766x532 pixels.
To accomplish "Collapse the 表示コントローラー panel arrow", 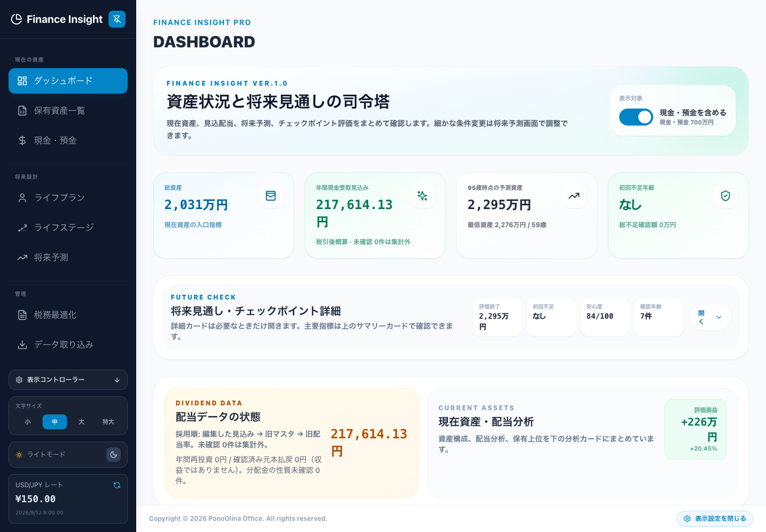I will [117, 380].
